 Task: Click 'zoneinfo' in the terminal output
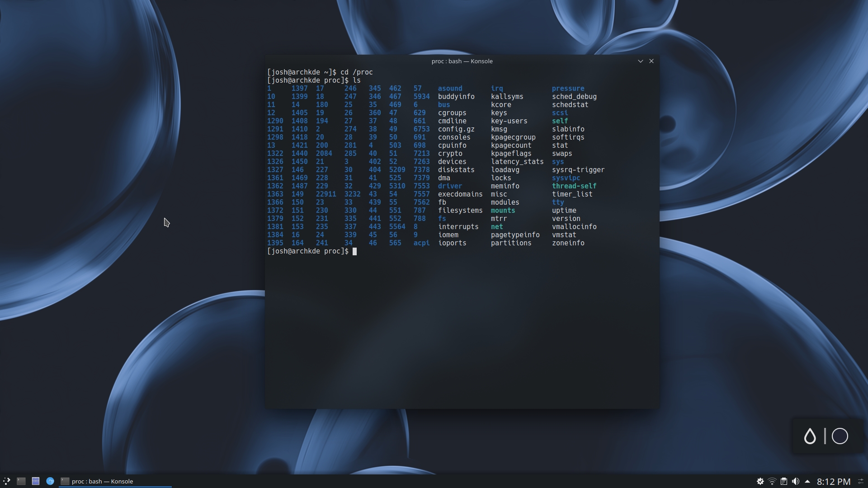(568, 243)
